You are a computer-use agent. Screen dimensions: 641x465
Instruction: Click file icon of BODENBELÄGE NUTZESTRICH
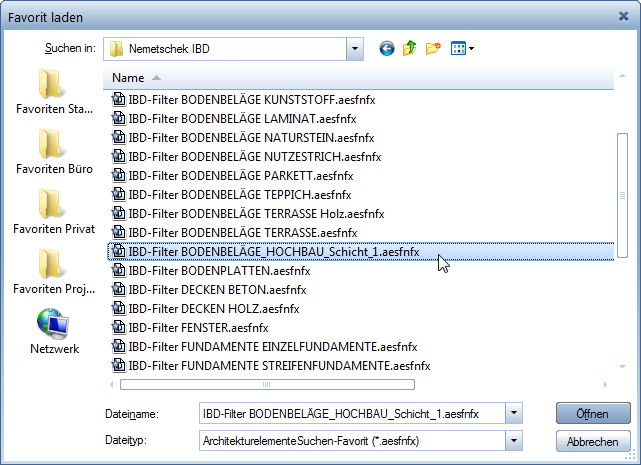[x=119, y=157]
